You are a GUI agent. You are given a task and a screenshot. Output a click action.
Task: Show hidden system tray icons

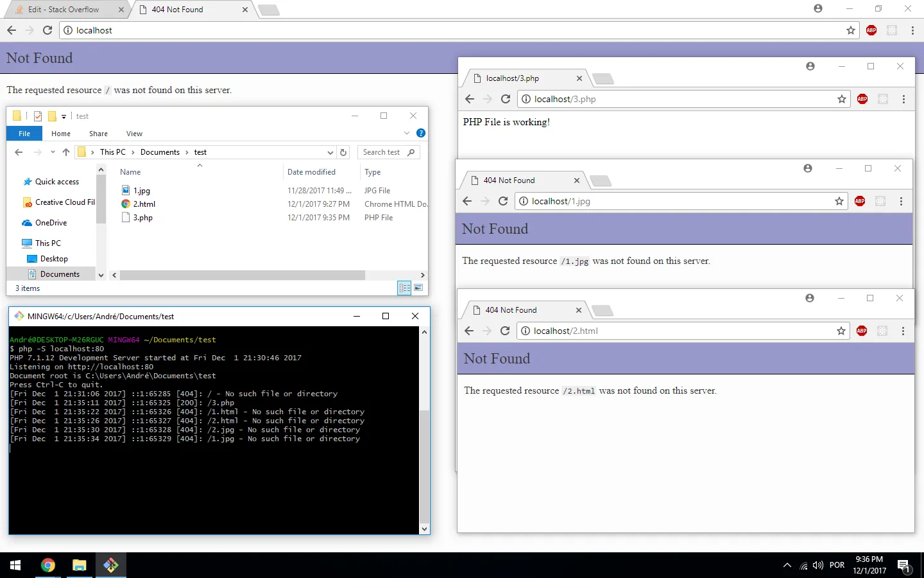coord(787,565)
